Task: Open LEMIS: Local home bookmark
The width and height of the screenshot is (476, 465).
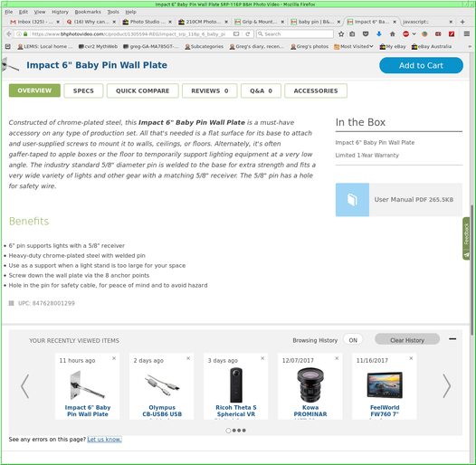Action: 45,46
